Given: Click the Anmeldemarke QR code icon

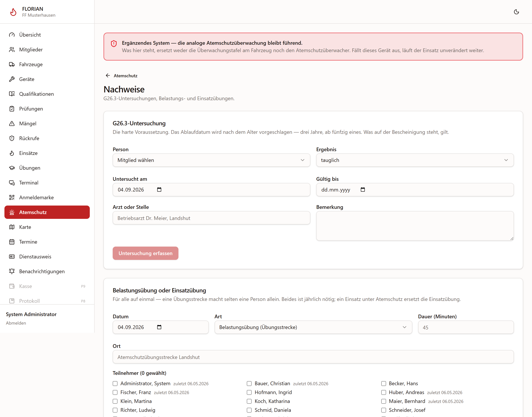Looking at the screenshot, I should (12, 197).
